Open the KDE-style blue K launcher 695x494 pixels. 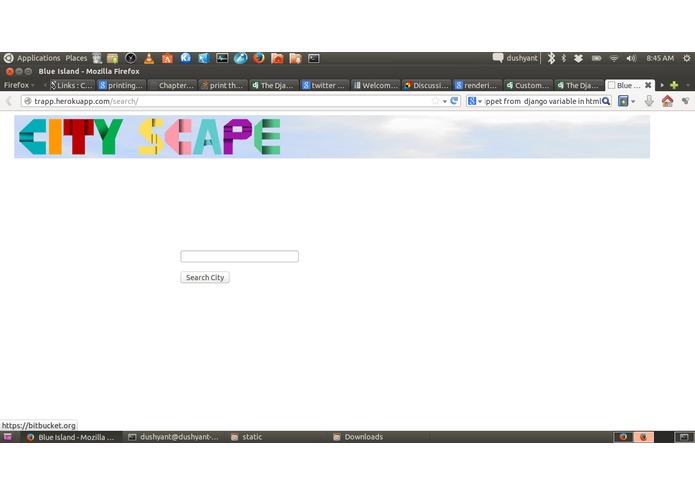click(186, 58)
